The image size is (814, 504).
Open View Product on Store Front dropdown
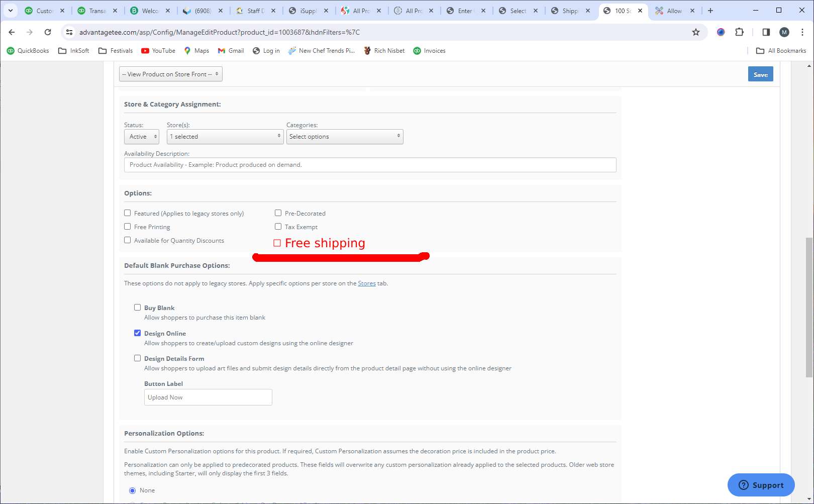[171, 74]
